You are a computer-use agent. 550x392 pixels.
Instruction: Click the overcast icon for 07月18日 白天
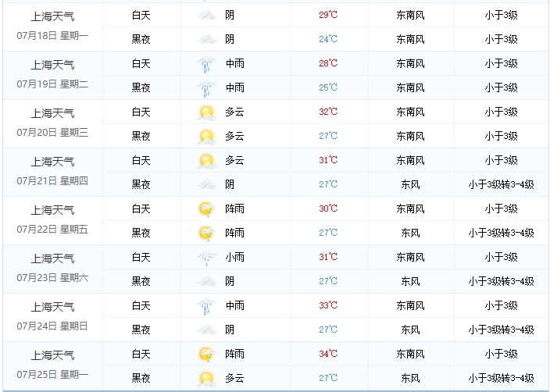(x=206, y=15)
